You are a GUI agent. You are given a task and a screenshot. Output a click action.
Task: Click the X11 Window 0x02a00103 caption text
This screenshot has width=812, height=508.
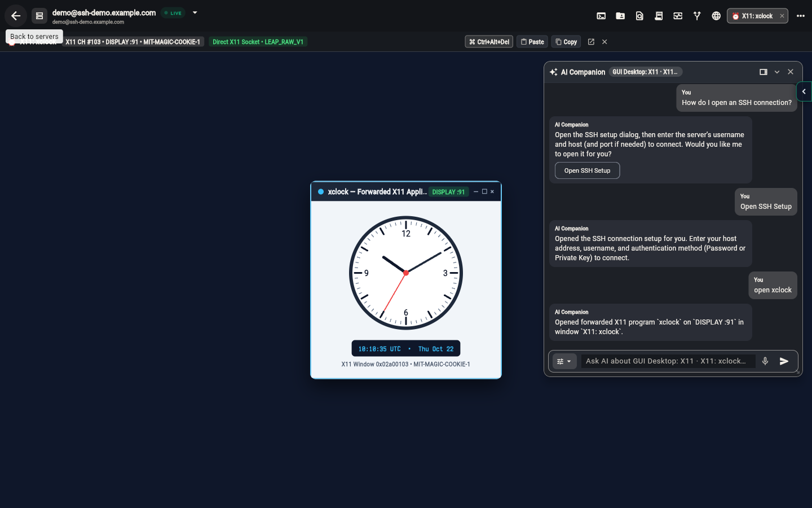pyautogui.click(x=406, y=364)
